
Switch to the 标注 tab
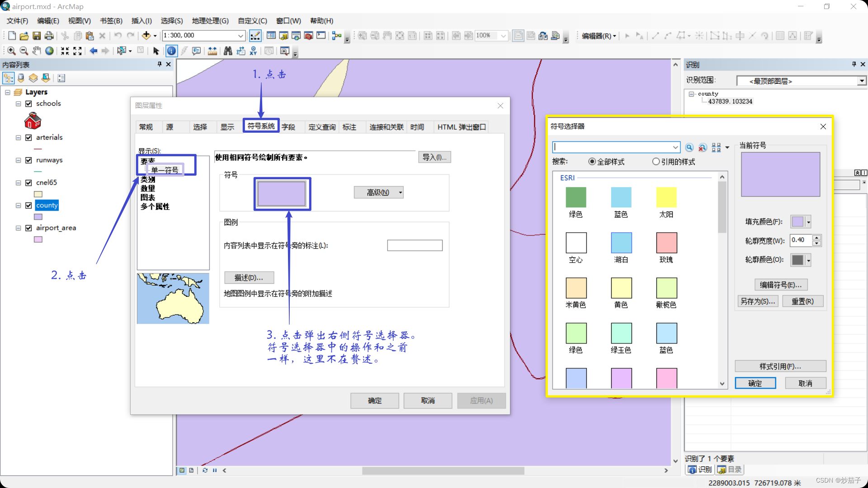349,127
